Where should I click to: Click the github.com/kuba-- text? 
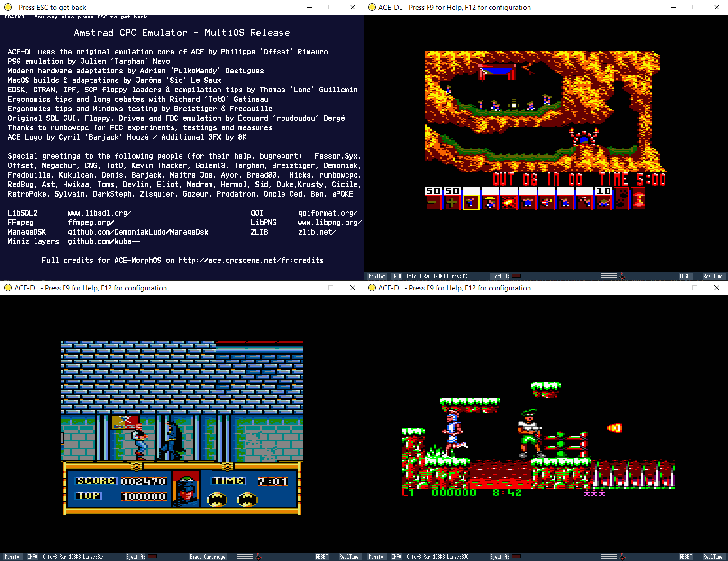pyautogui.click(x=104, y=242)
